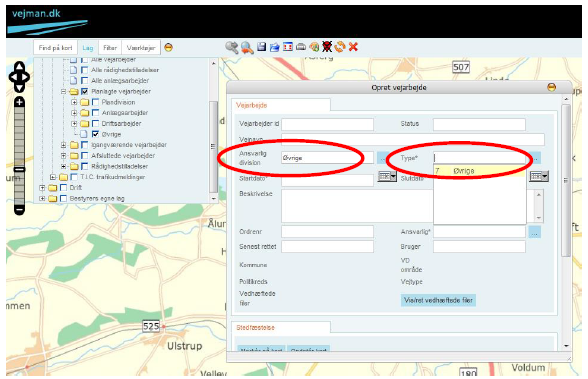
Task: Click the red-and-blue table view icon
Action: pyautogui.click(x=288, y=47)
